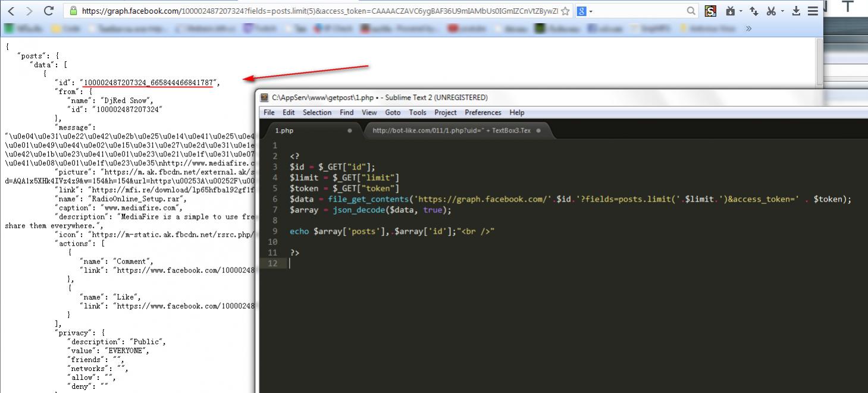This screenshot has width=868, height=393.
Task: Open the Find menu in Sublime Text
Action: [x=346, y=112]
